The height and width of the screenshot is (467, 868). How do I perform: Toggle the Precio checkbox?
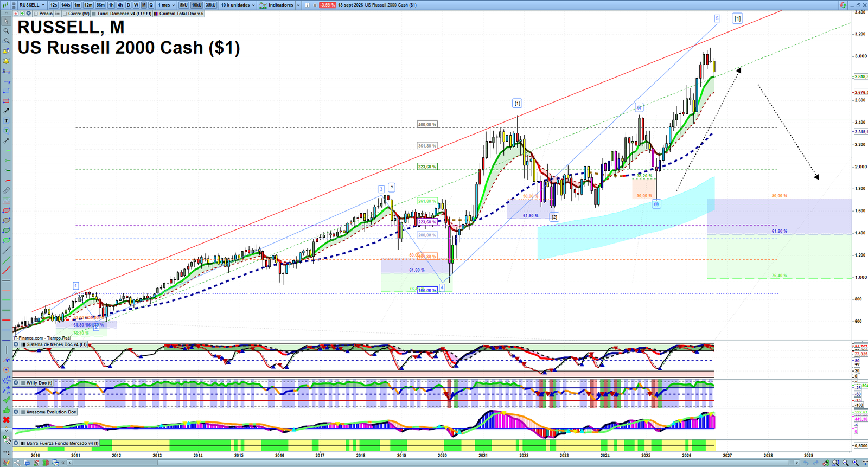(x=36, y=14)
